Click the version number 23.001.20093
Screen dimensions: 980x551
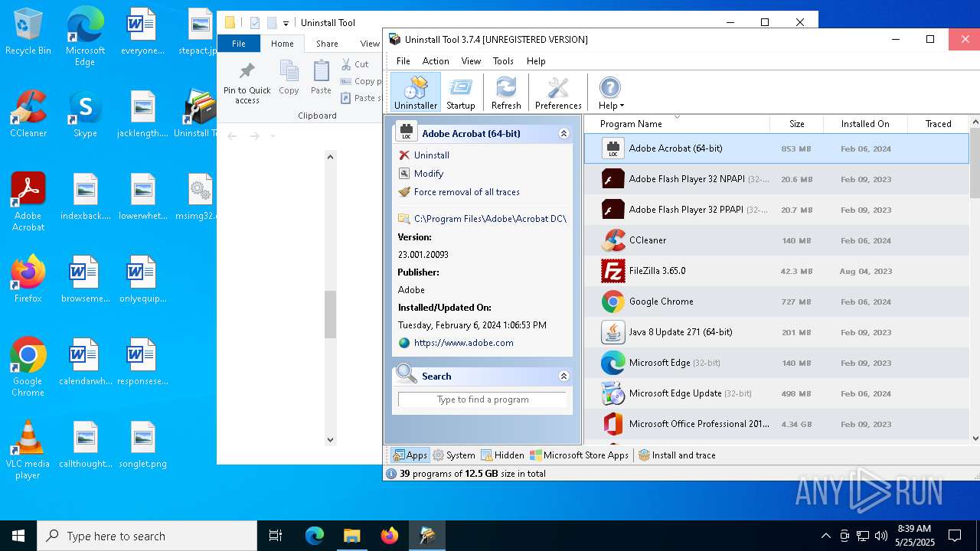423,255
